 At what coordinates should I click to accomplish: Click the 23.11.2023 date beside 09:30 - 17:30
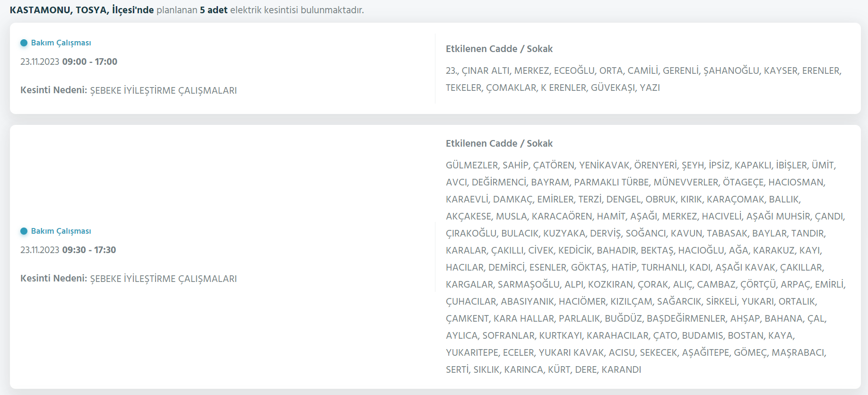click(x=40, y=250)
